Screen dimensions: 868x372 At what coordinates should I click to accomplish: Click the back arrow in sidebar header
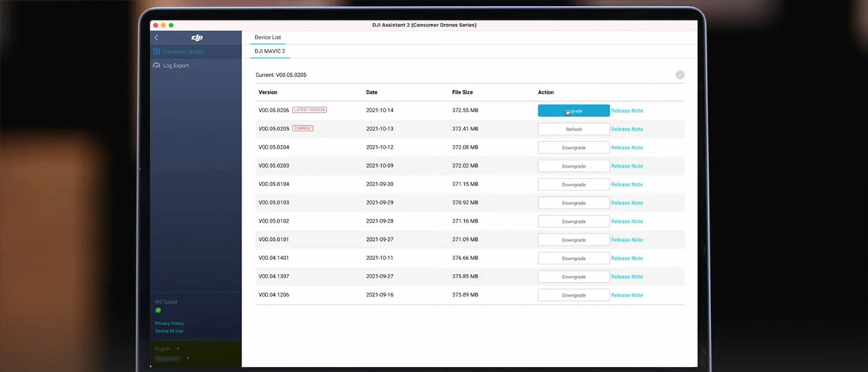coord(156,37)
